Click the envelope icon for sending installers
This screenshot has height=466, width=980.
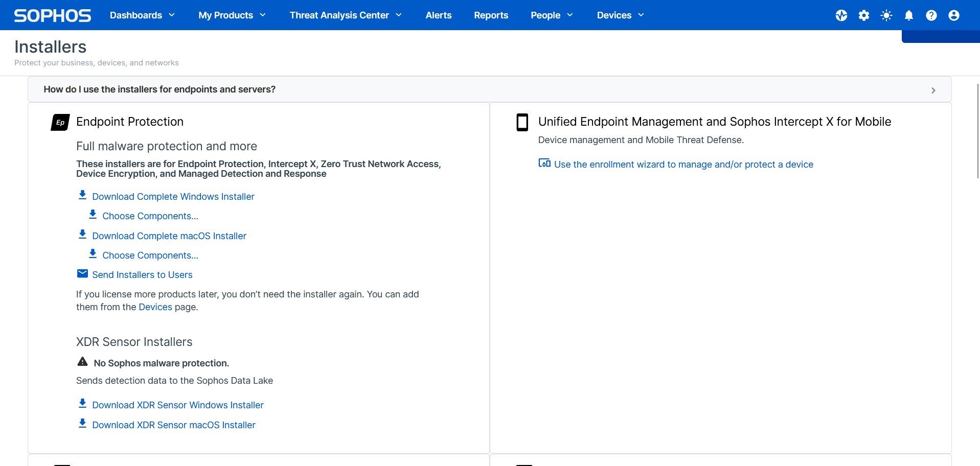pos(82,273)
